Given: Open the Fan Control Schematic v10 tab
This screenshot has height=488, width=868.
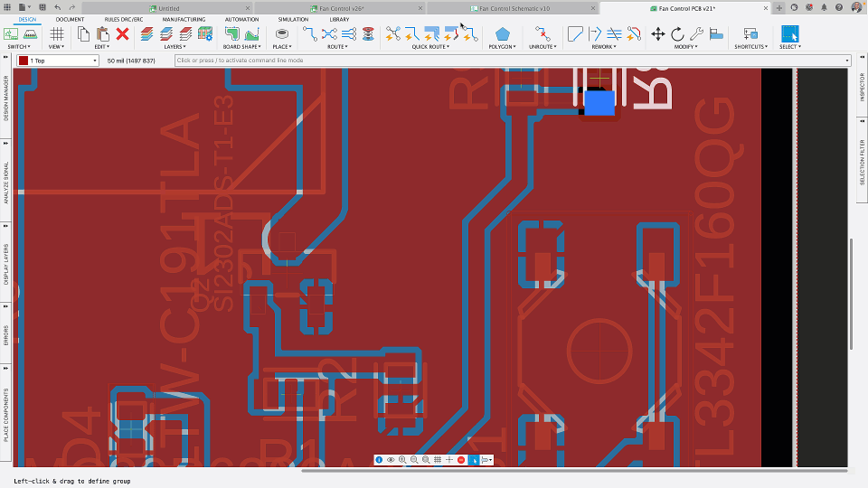Looking at the screenshot, I should point(514,8).
